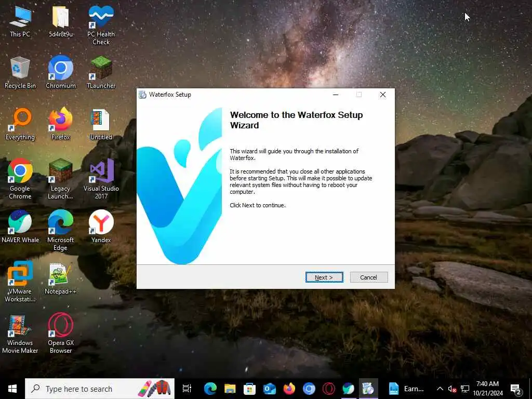Open Chromium from the taskbar
The height and width of the screenshot is (399, 532).
tap(309, 389)
